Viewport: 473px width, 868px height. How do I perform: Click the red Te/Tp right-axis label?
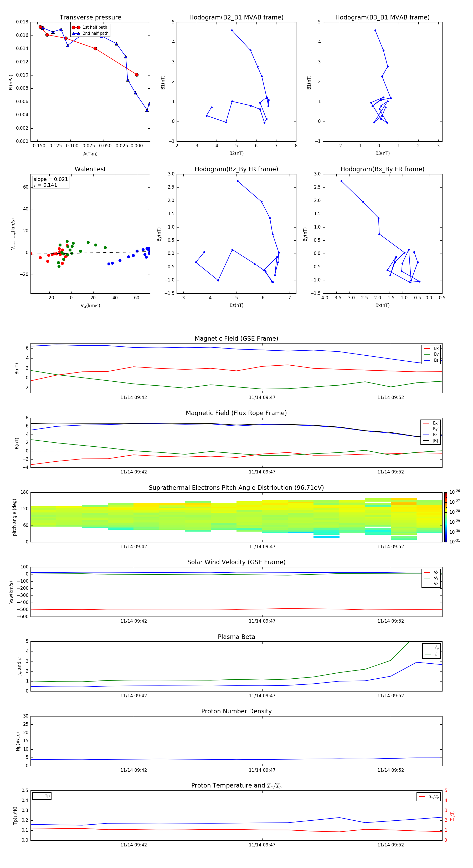(453, 815)
